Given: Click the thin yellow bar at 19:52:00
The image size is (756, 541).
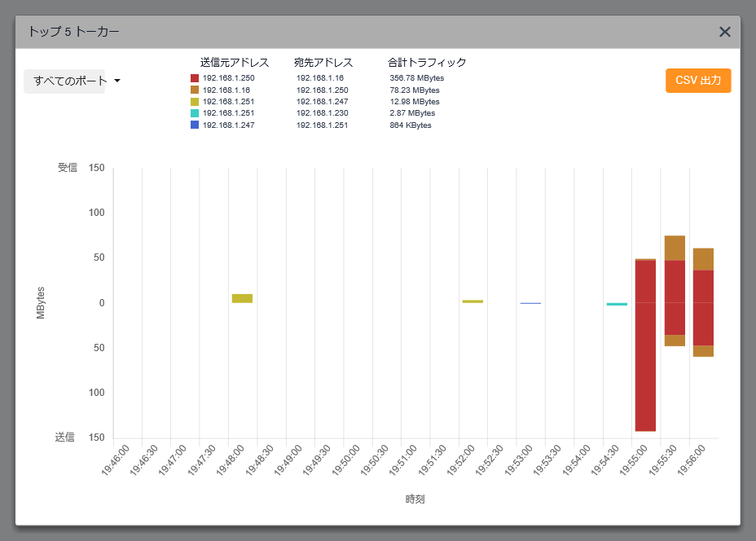Looking at the screenshot, I should (472, 301).
